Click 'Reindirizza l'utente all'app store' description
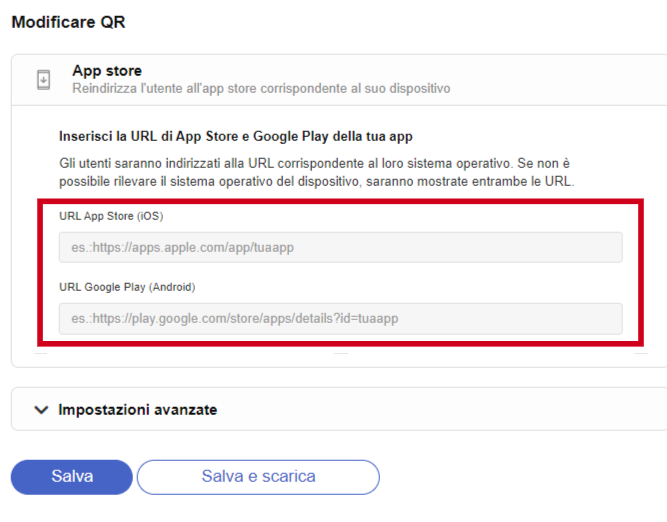Screen dimensions: 667x522 point(261,88)
